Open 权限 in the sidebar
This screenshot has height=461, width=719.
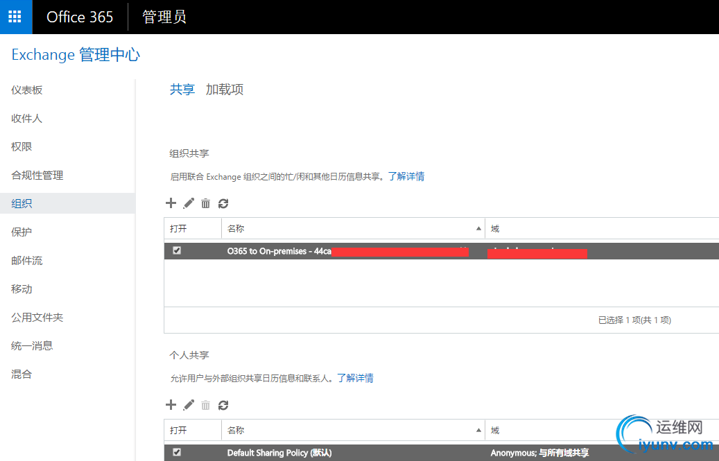[22, 147]
